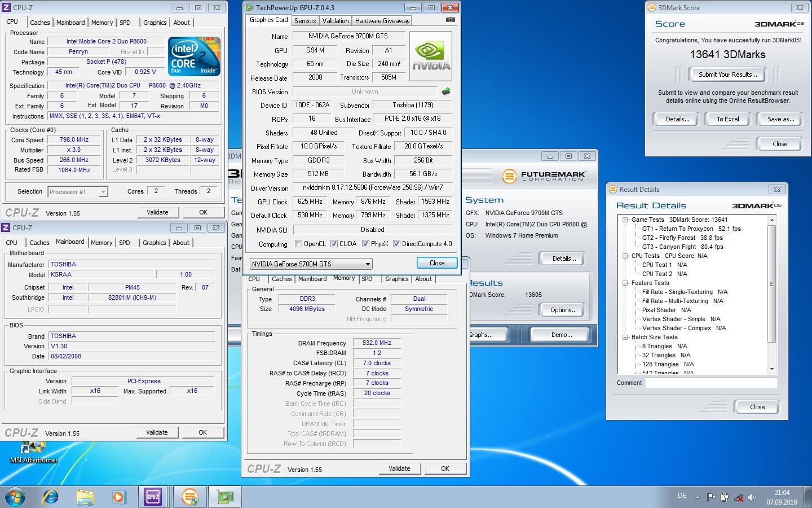
Task: Open Graphics tab in CPU-Z Memory window
Action: coord(396,279)
